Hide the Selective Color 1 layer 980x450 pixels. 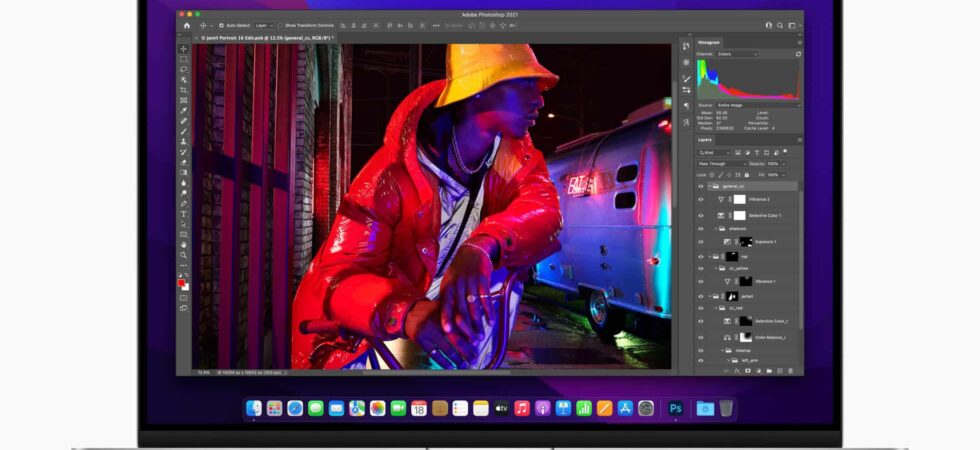click(x=701, y=216)
